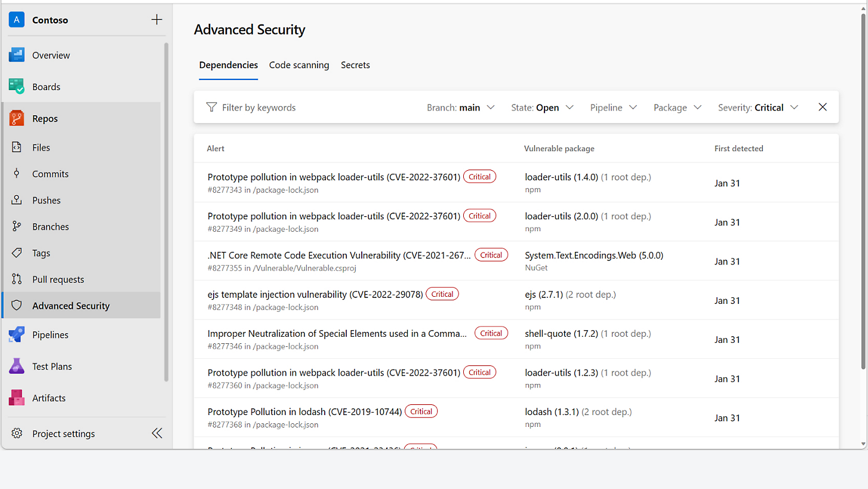
Task: Expand the Branch: main dropdown
Action: click(460, 107)
